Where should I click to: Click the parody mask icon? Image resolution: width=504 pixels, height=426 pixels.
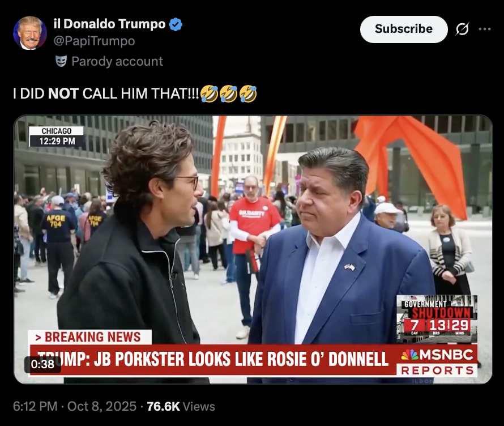[61, 61]
